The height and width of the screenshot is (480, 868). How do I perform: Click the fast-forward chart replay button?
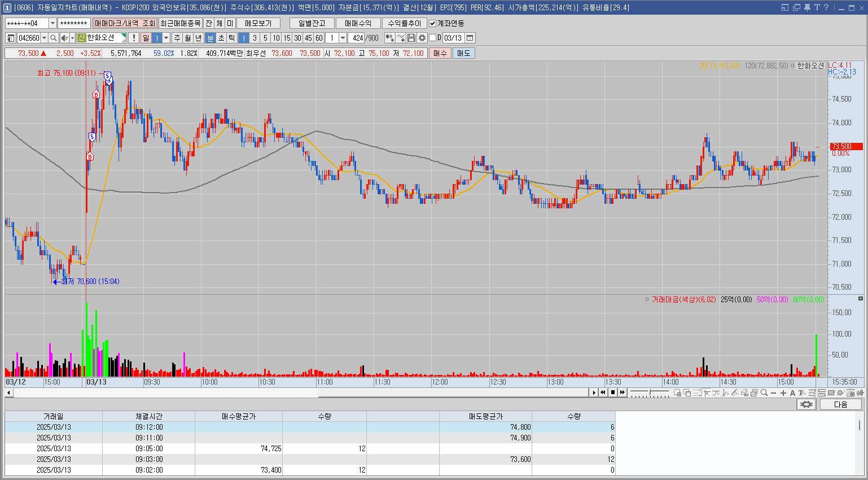point(622,392)
